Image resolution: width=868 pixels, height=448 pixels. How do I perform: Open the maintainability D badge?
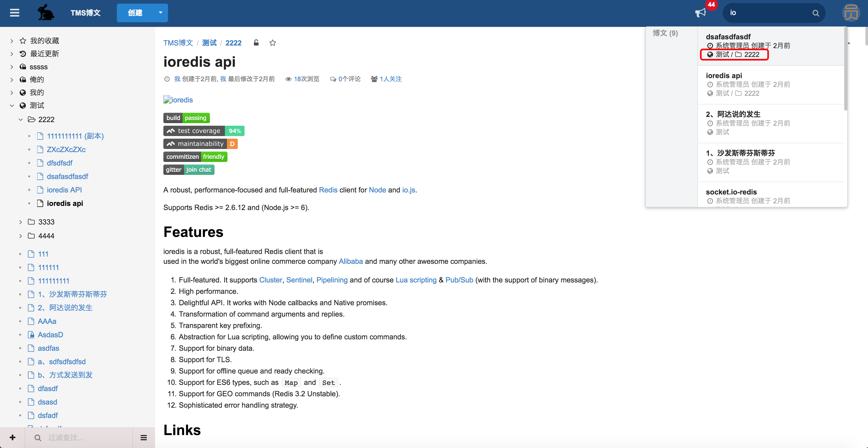[x=201, y=144]
